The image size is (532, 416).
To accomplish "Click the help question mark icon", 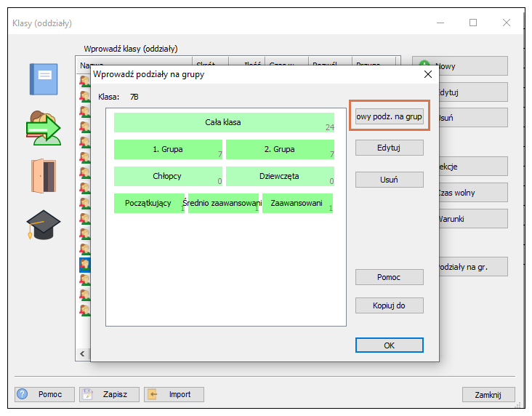I will click(23, 394).
